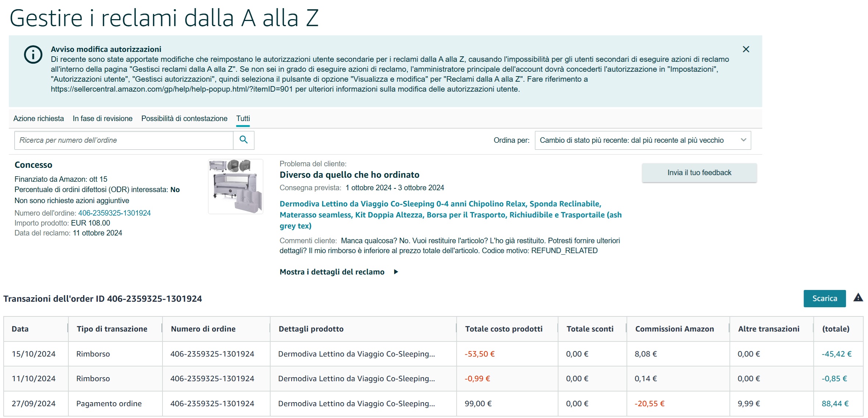Click the -53,50 € product cost value
Image resolution: width=868 pixels, height=418 pixels.
click(x=479, y=354)
